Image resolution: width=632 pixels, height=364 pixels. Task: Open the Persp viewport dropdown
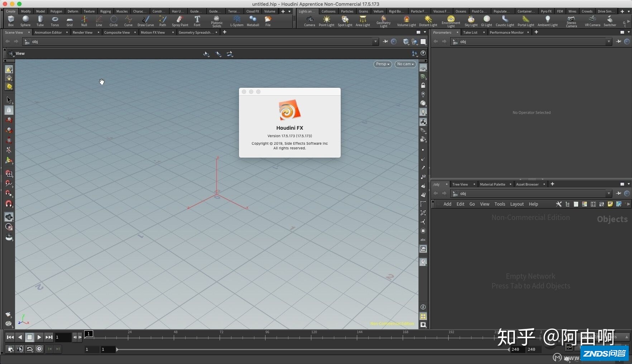pyautogui.click(x=383, y=64)
